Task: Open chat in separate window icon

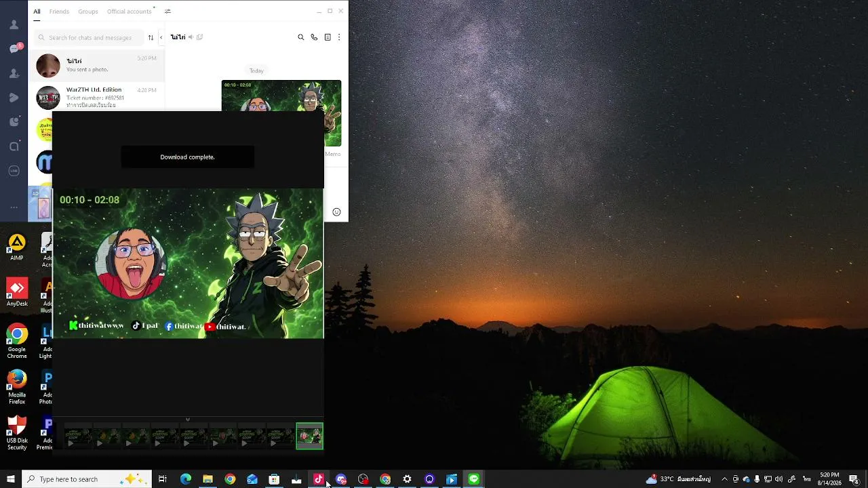Action: point(199,37)
